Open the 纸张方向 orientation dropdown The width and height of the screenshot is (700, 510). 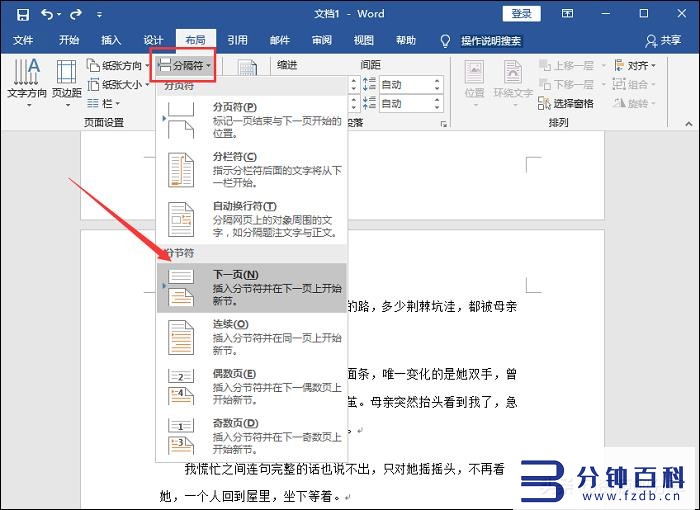[x=118, y=66]
